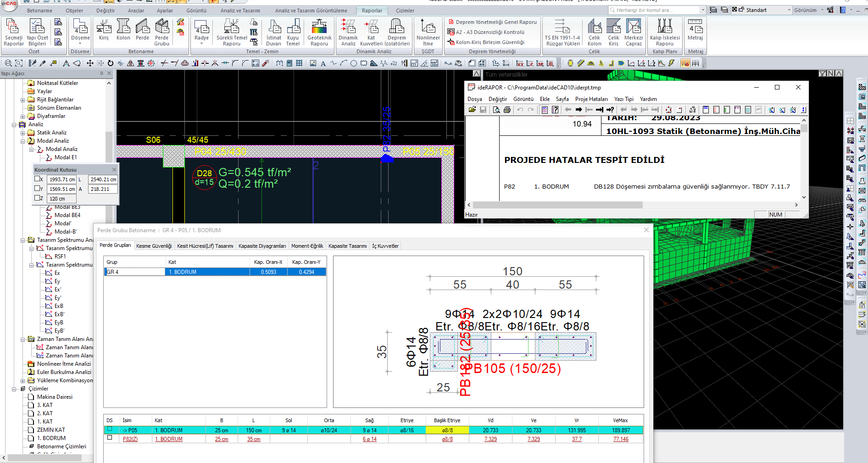
Task: Click the ideRAPOR horizontal scrollbar
Action: (x=557, y=205)
